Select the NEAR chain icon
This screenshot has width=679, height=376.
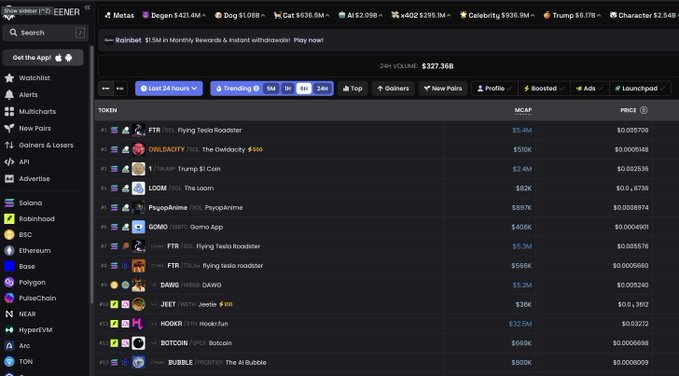point(9,314)
